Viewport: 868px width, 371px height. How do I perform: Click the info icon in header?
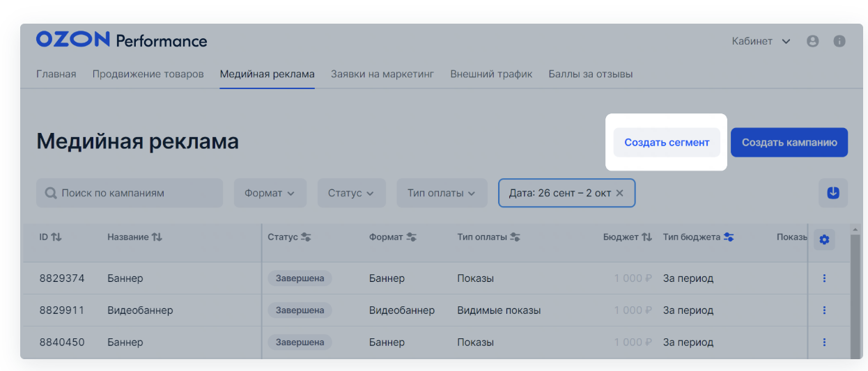[x=839, y=41]
